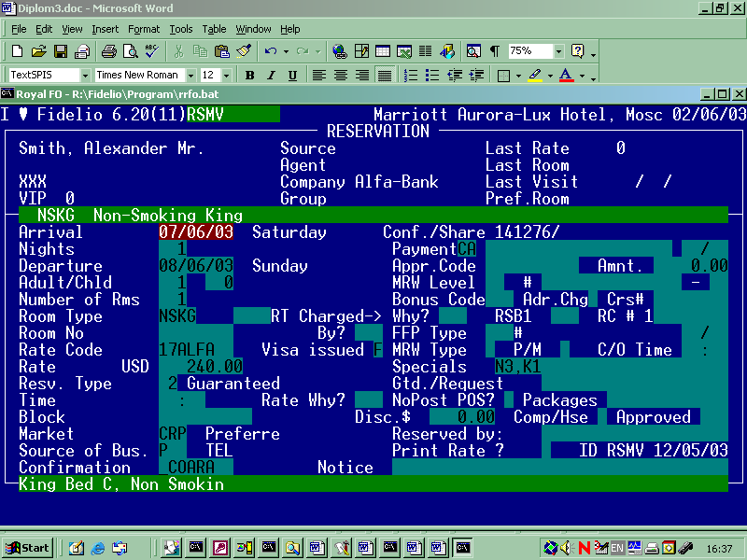
Task: Click the Show/Hide paragraph marks icon
Action: point(494,51)
